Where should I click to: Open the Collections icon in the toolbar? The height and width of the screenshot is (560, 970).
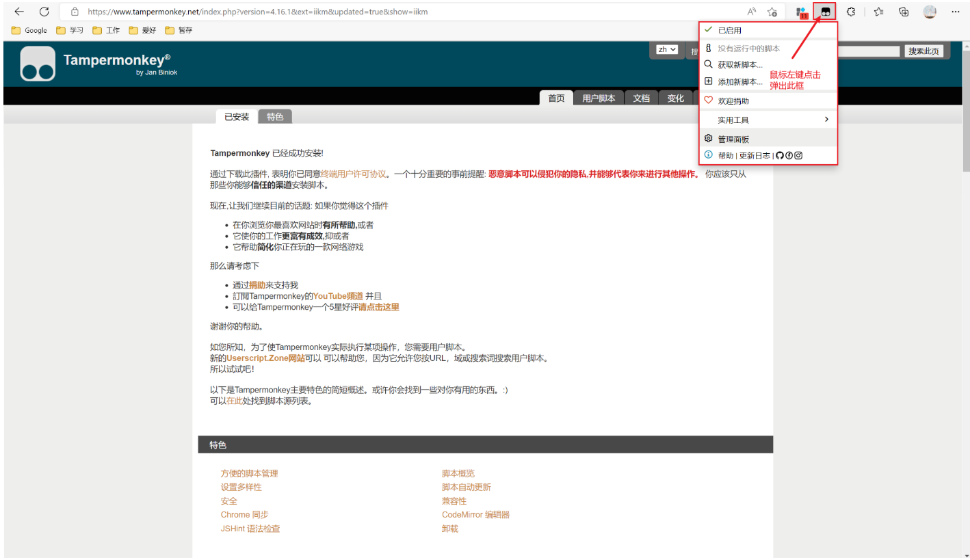coord(904,12)
